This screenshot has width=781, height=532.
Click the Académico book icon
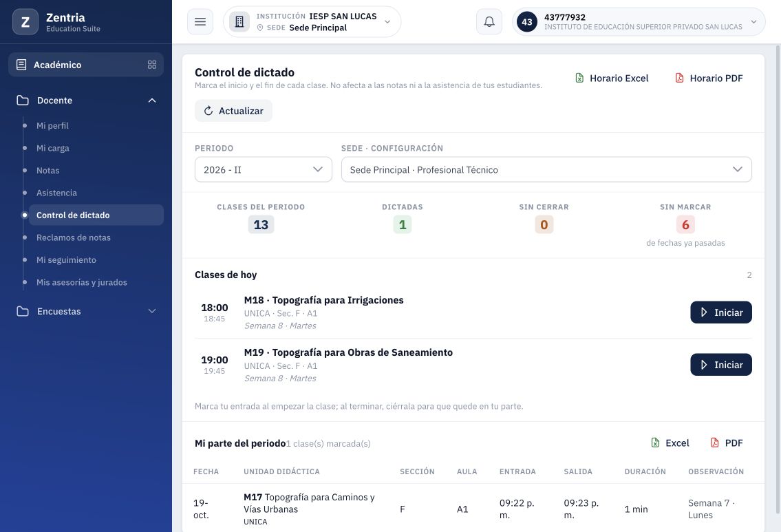(x=21, y=65)
